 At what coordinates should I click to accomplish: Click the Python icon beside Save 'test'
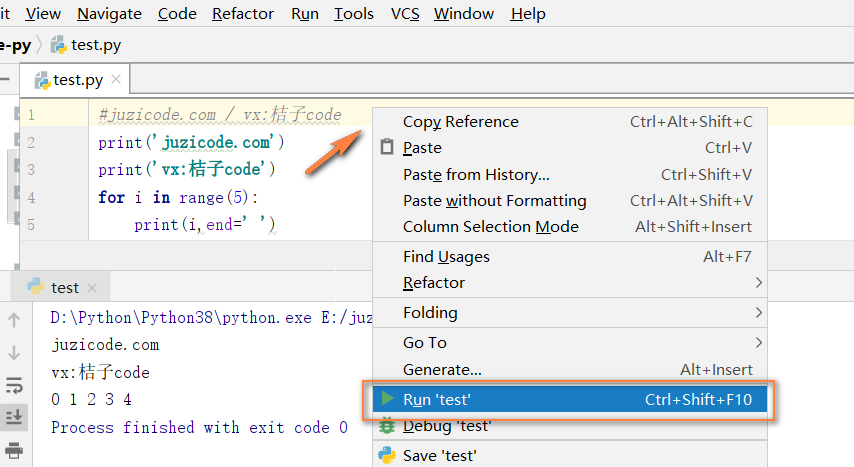point(387,455)
